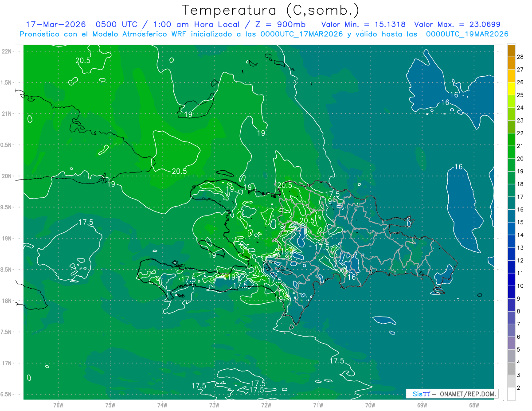This screenshot has height=411, width=532.
Task: Select the "17-Mar-2026" date text
Action: coord(55,25)
